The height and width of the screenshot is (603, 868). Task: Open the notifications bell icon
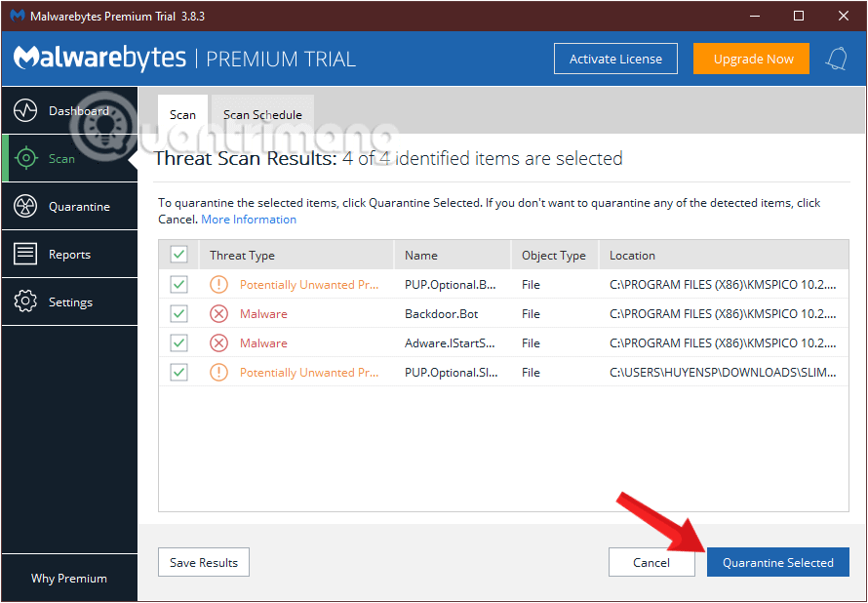tap(836, 59)
